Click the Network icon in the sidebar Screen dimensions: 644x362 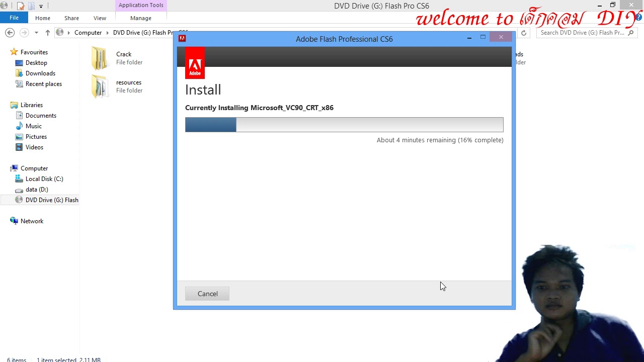point(14,221)
